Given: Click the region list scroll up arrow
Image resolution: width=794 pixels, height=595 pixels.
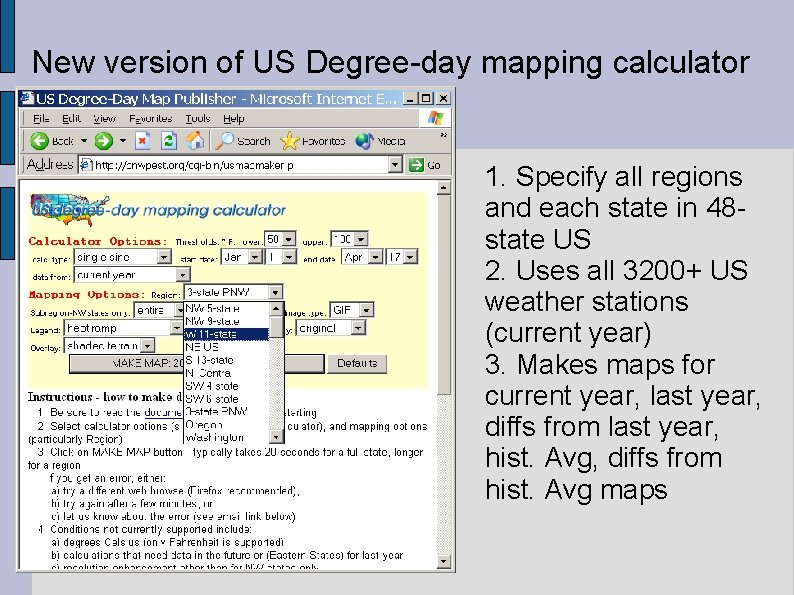Looking at the screenshot, I should 276,308.
